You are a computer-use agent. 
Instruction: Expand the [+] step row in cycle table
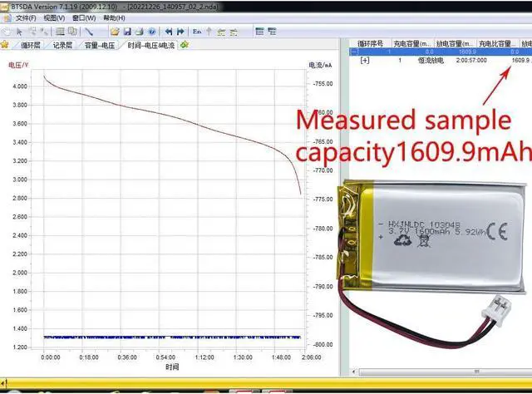[364, 61]
